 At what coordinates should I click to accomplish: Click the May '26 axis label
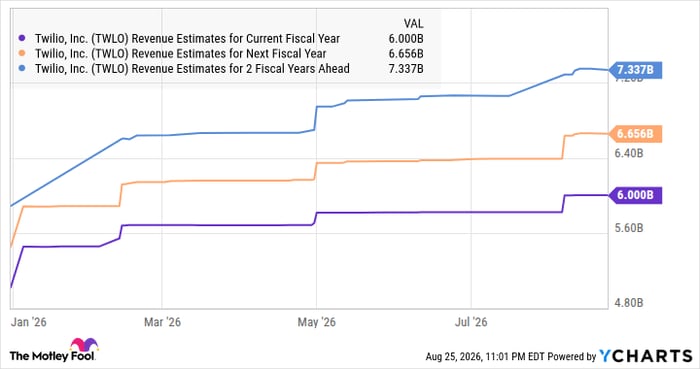point(317,322)
